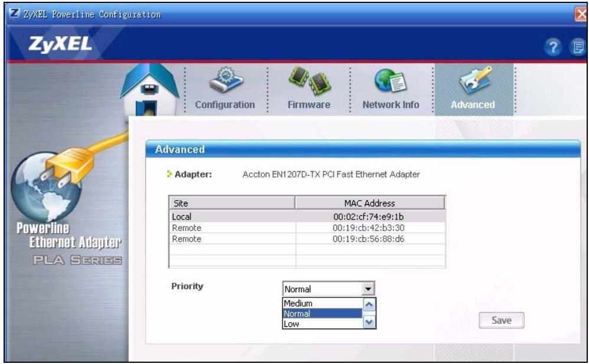Select the Local site row
This screenshot has height=364, width=589.
[x=307, y=217]
